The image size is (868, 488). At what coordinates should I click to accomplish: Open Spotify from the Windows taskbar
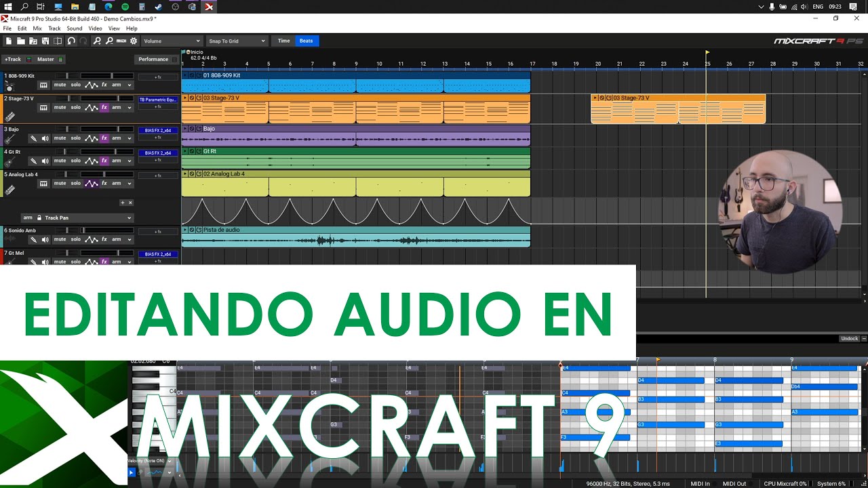click(125, 7)
